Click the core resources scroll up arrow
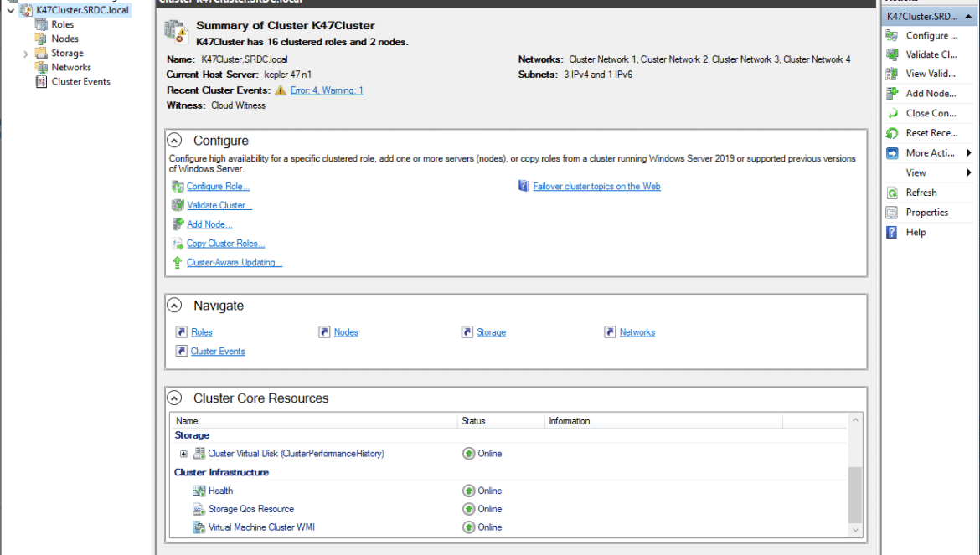Screen dimensions: 980x555 click(855, 420)
